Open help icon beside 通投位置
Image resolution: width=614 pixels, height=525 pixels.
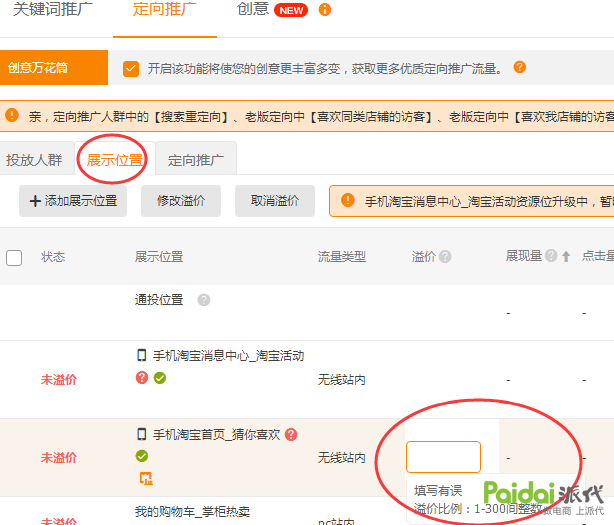204,300
